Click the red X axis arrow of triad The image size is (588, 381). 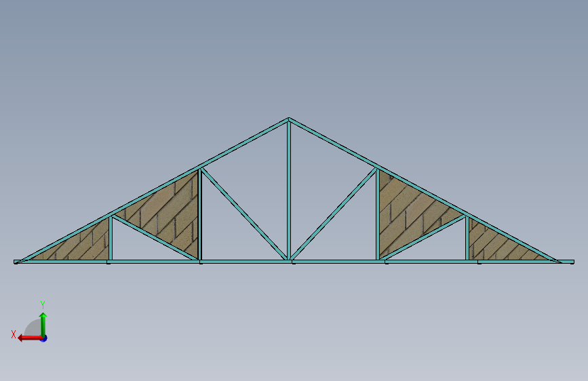point(30,338)
